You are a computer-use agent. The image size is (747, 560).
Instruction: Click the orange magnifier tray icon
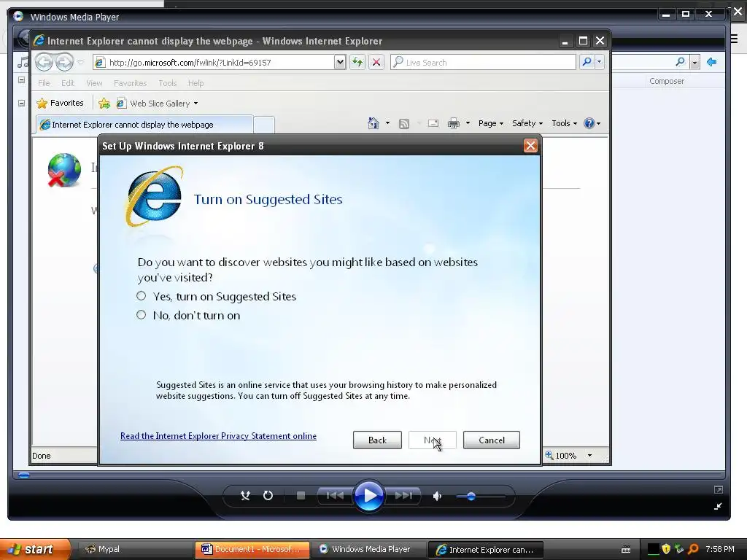pos(693,549)
